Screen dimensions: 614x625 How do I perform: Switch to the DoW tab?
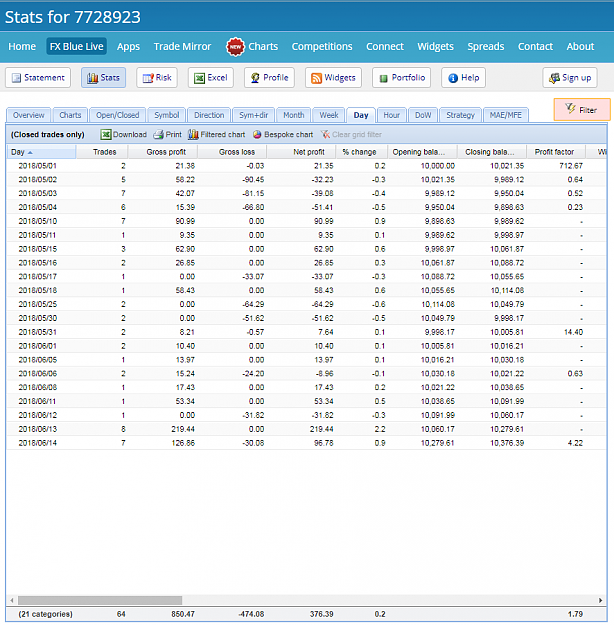tap(423, 115)
